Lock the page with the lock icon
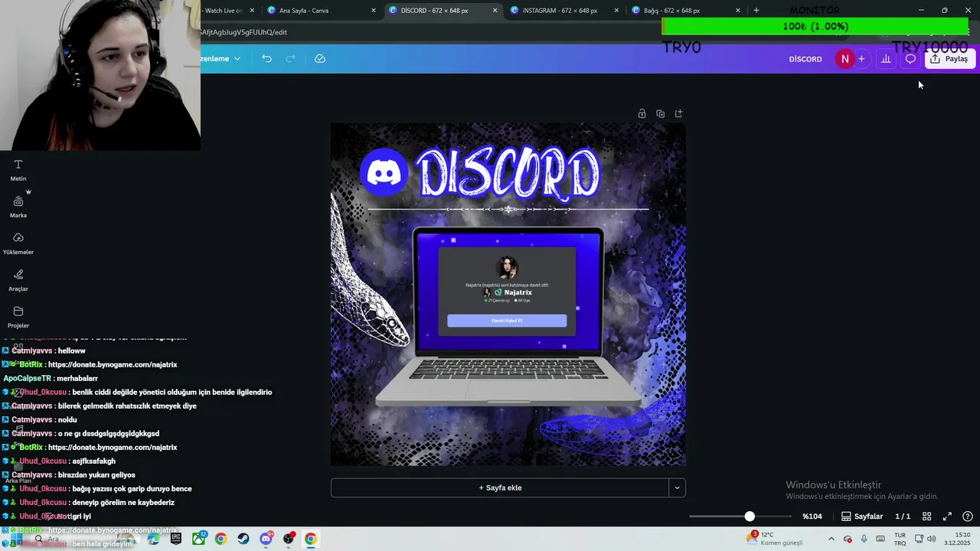 coord(642,113)
